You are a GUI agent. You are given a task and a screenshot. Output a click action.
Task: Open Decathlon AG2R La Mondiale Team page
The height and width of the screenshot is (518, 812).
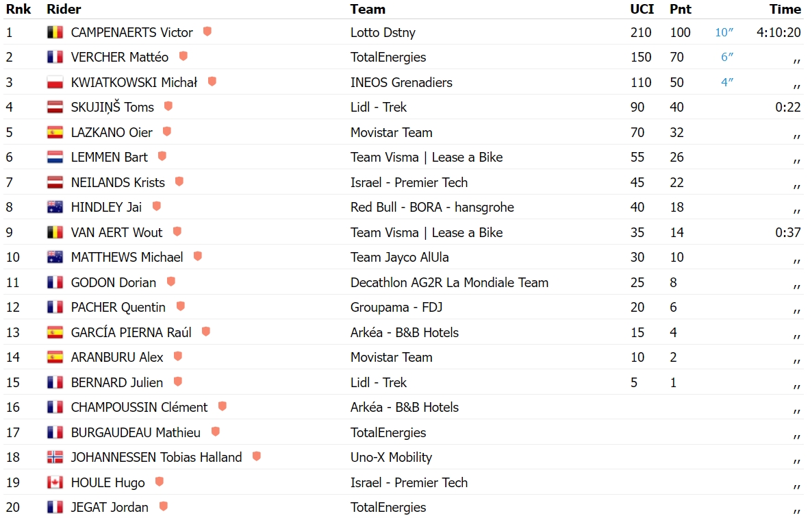coord(450,282)
